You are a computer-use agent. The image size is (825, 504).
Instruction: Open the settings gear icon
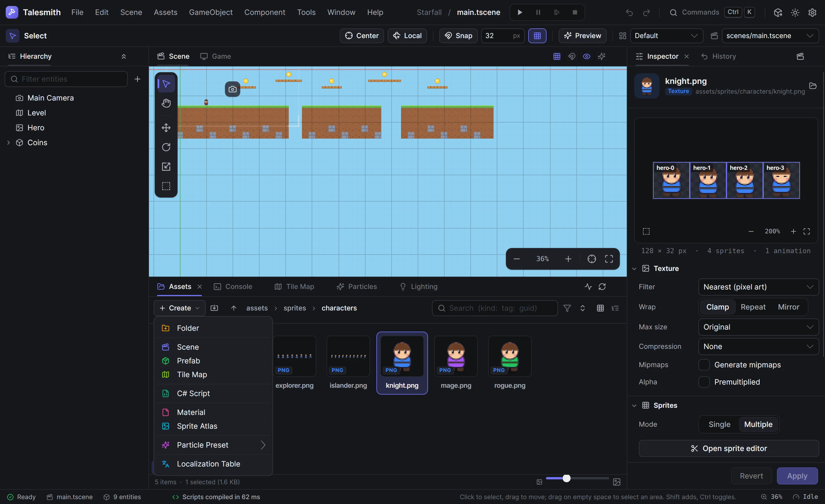(x=812, y=12)
